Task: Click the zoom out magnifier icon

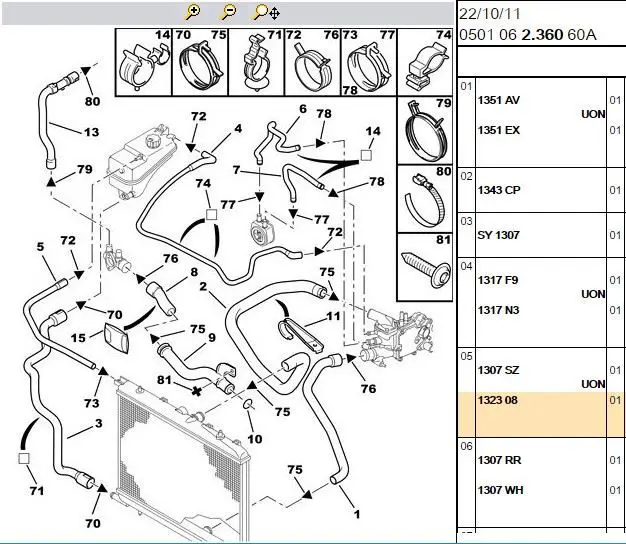Action: pos(228,12)
